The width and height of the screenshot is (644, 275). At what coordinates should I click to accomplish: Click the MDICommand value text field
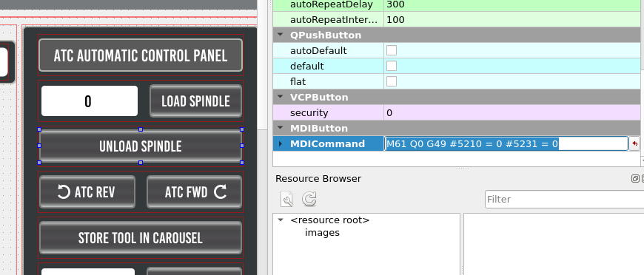click(506, 143)
